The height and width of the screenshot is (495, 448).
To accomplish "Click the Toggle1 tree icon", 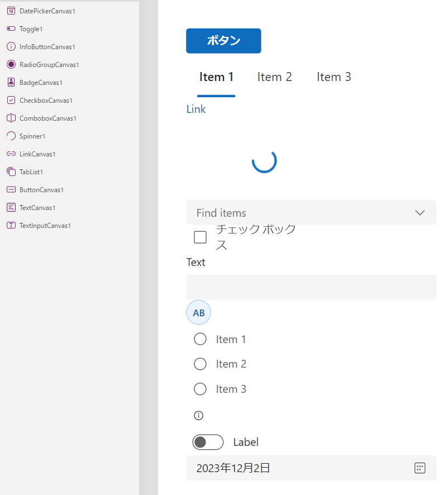I will click(11, 28).
